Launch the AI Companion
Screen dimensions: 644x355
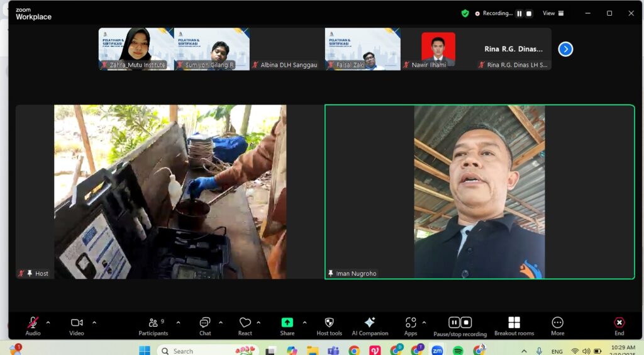(370, 324)
